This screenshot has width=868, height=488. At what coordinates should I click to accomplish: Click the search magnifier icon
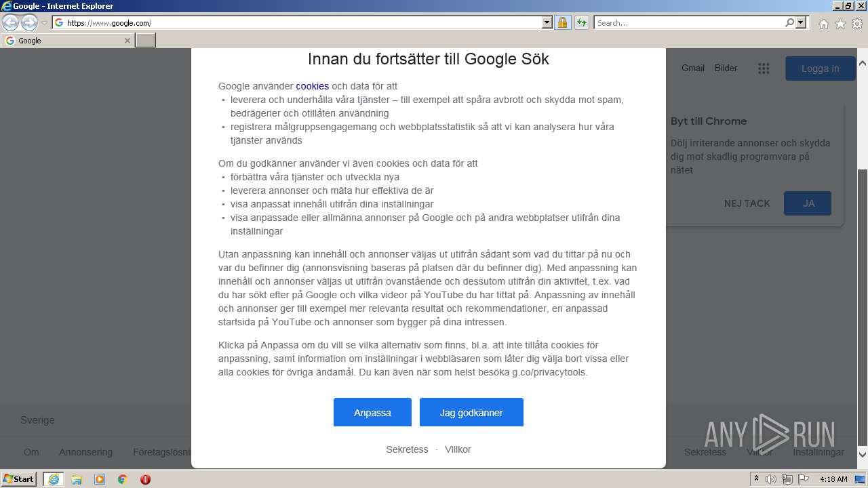(x=789, y=23)
